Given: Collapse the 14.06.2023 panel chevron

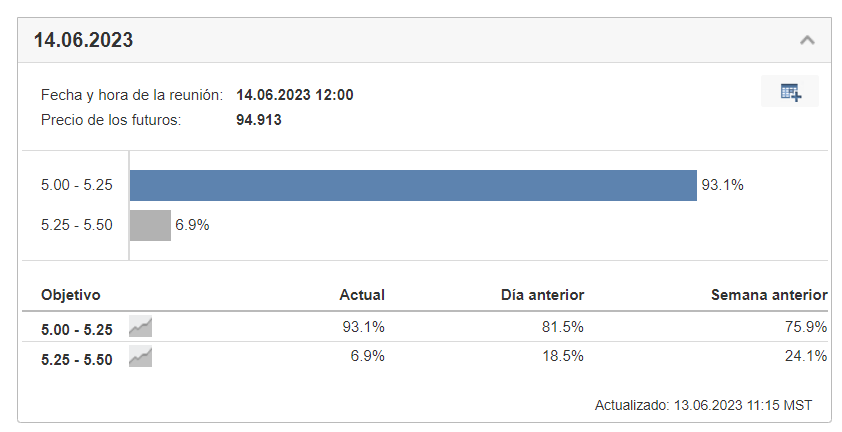Looking at the screenshot, I should click(x=807, y=40).
